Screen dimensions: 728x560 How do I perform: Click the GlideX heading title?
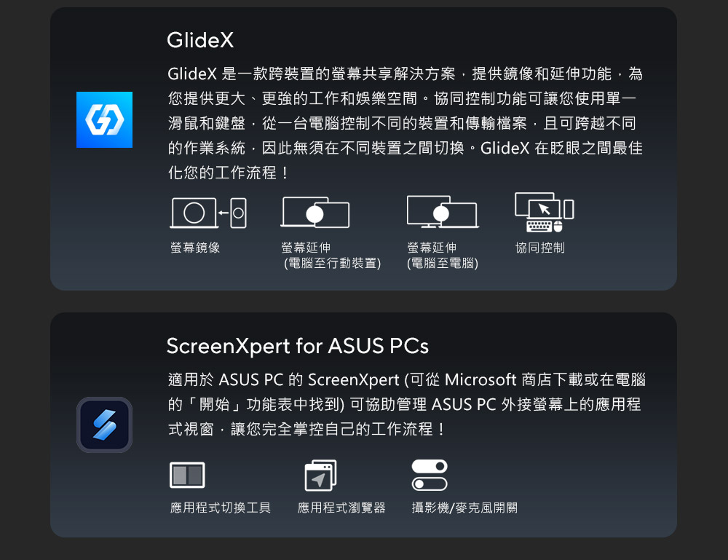click(200, 40)
